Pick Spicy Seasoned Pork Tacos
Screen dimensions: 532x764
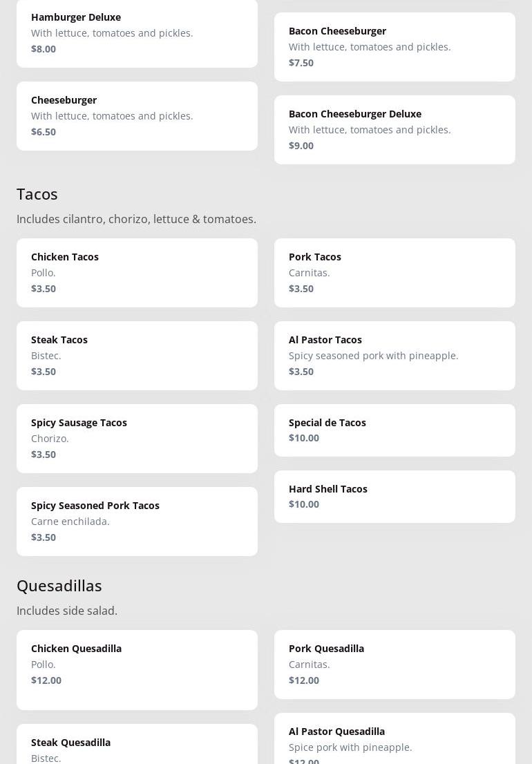coord(137,521)
